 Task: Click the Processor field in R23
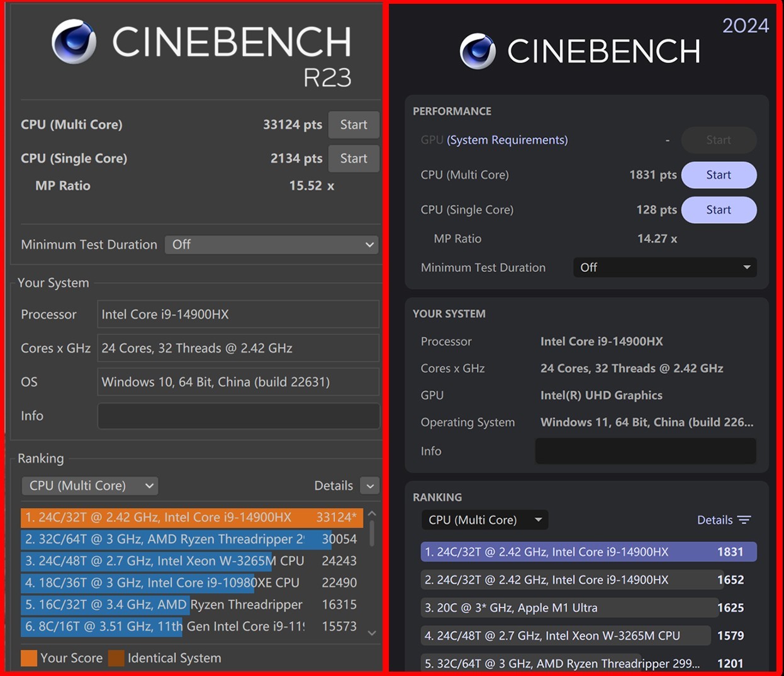point(238,314)
